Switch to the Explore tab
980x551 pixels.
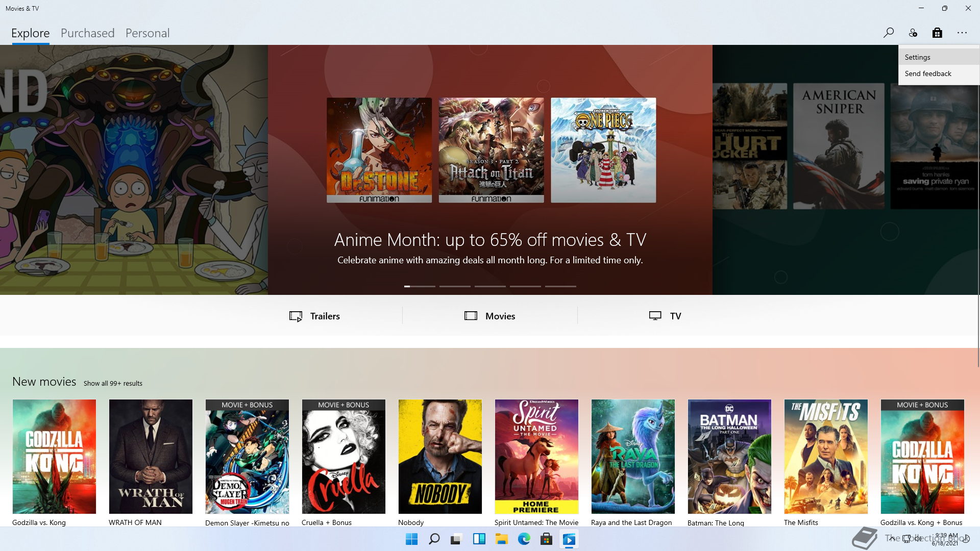tap(31, 33)
